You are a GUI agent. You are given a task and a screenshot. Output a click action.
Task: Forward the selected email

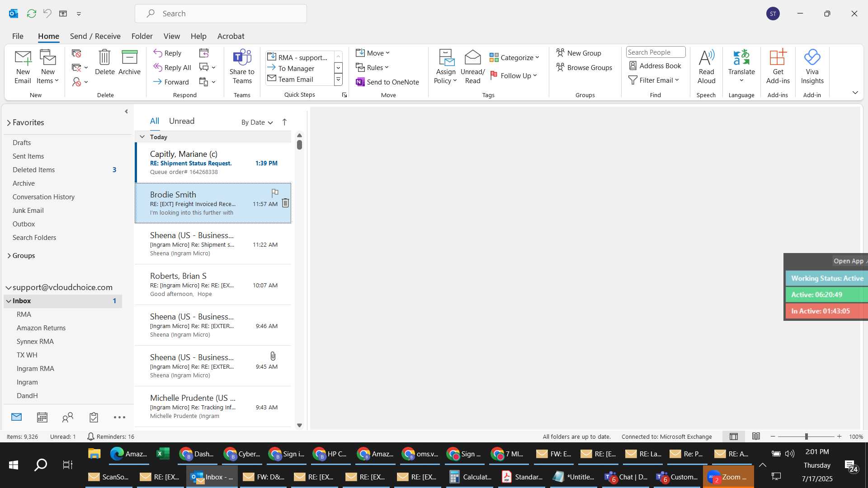[171, 82]
